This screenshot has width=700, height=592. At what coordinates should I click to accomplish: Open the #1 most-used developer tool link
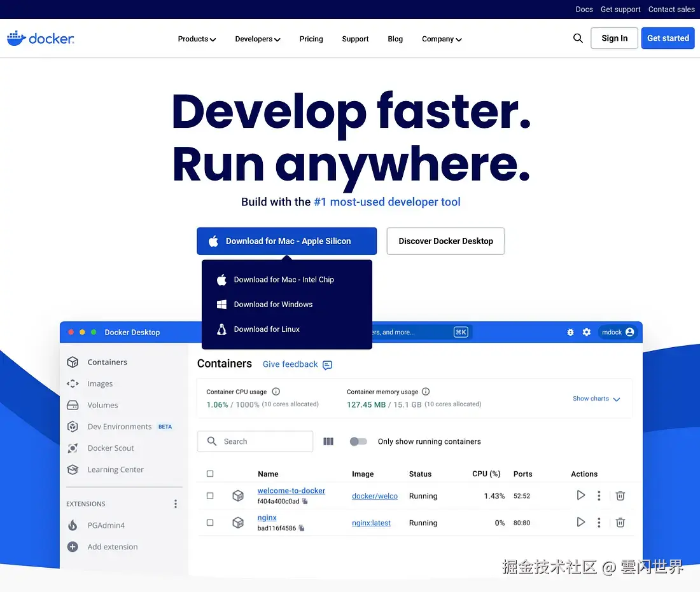pyautogui.click(x=387, y=202)
